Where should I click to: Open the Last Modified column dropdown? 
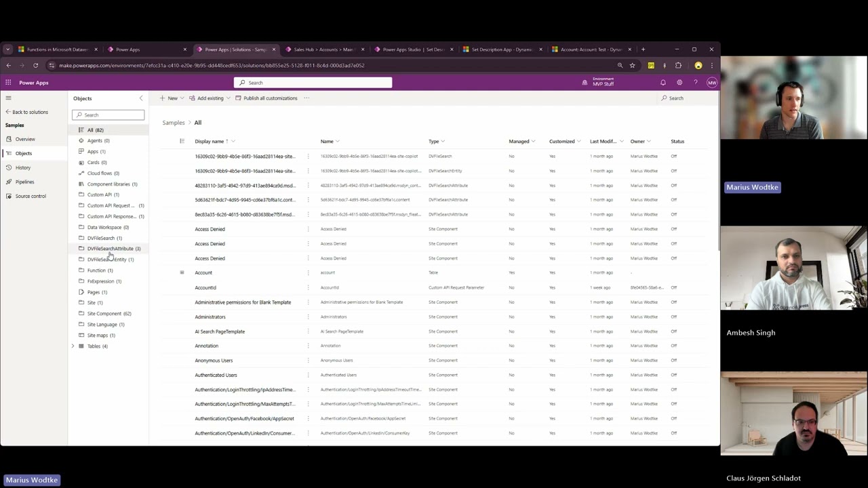[620, 142]
